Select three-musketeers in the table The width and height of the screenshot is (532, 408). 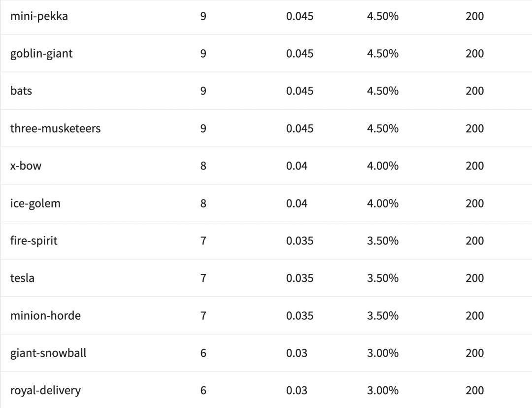click(x=55, y=129)
